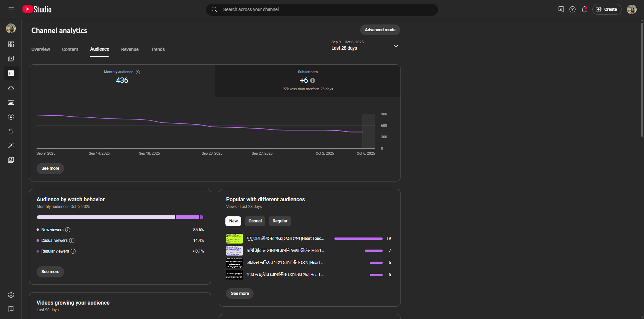Open the Dashboard icon in sidebar
This screenshot has height=319, width=644.
coord(11,44)
